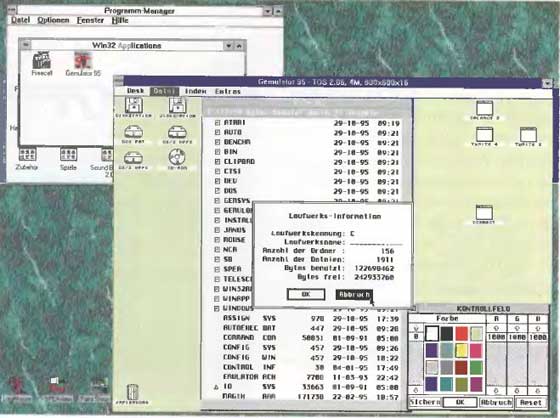This screenshot has height=418, width=560.
Task: Click the SPEA folder icon
Action: (x=217, y=269)
